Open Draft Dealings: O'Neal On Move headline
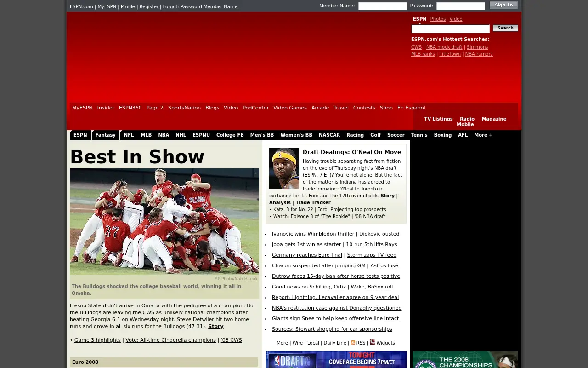The image size is (588, 368). 352,152
